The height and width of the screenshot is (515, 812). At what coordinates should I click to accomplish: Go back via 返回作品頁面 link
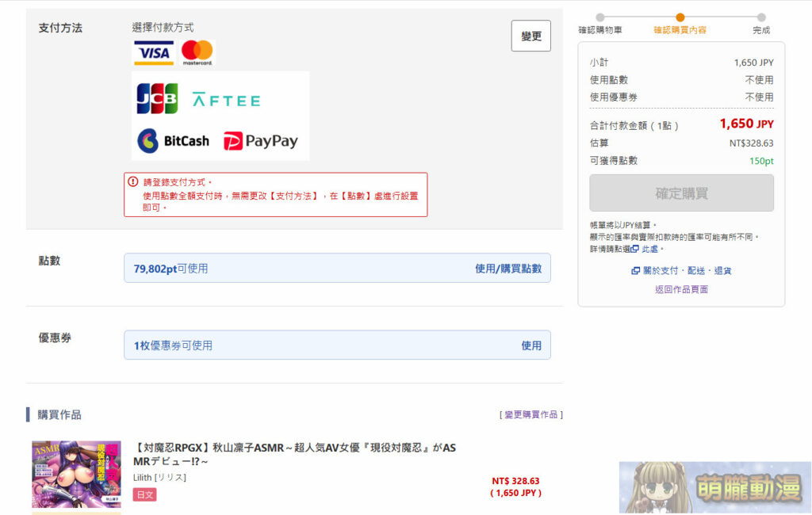tap(681, 289)
